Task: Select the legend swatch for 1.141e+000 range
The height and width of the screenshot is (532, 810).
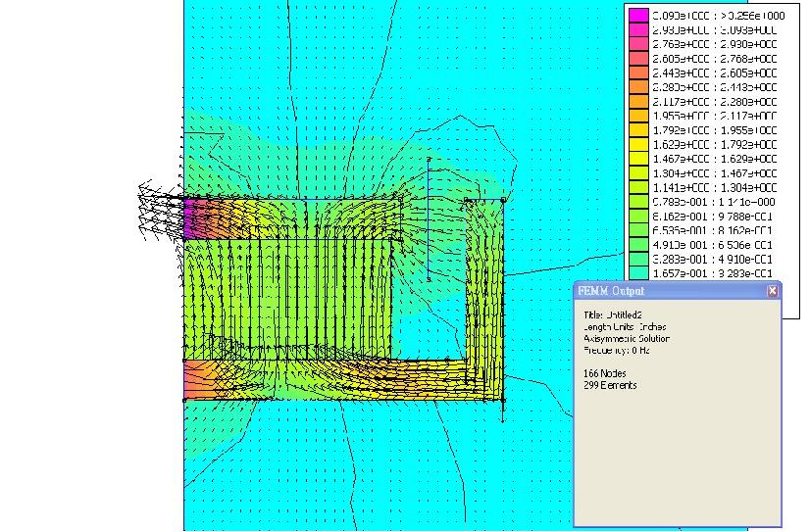Action: [638, 187]
